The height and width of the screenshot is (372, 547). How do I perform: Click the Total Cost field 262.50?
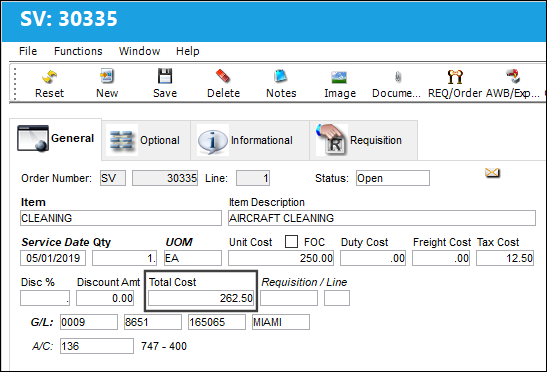click(x=201, y=298)
